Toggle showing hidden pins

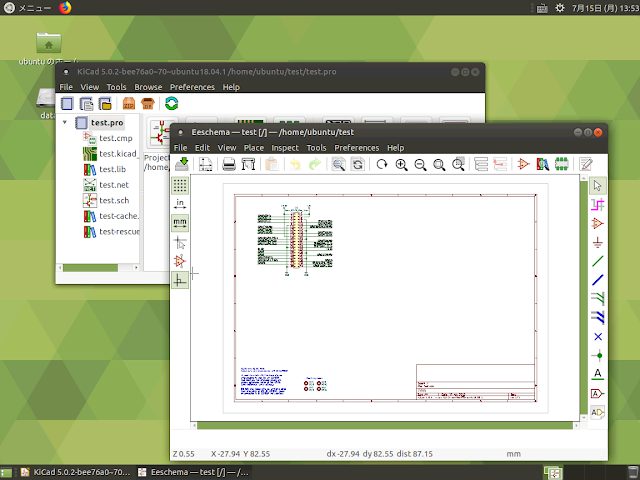pyautogui.click(x=180, y=261)
